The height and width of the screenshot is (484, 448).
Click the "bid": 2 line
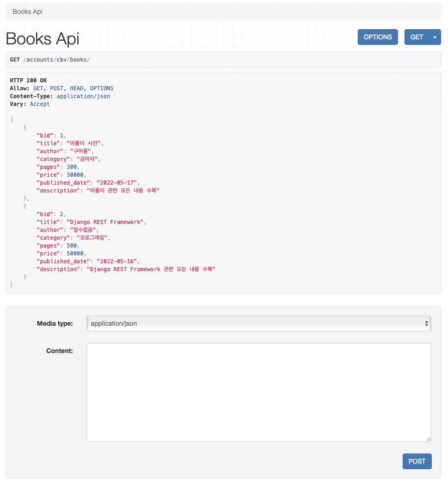pos(51,214)
